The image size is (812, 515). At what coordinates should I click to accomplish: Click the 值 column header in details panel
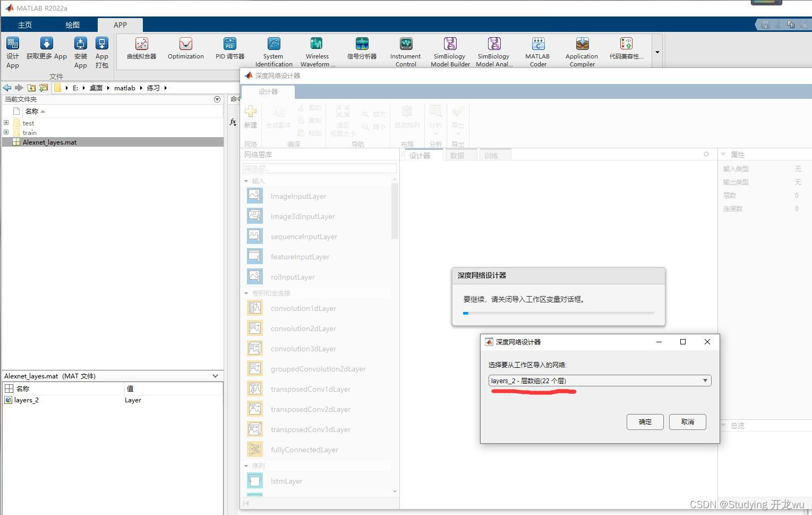click(x=130, y=389)
